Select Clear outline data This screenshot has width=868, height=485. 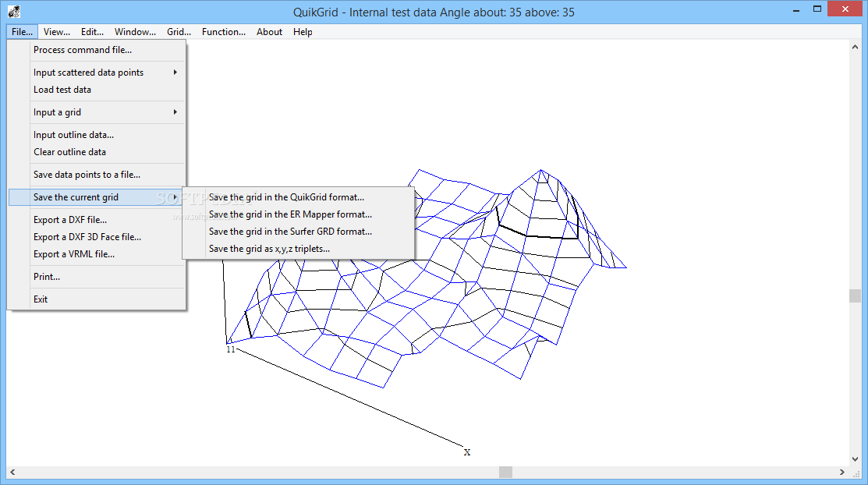click(97, 152)
